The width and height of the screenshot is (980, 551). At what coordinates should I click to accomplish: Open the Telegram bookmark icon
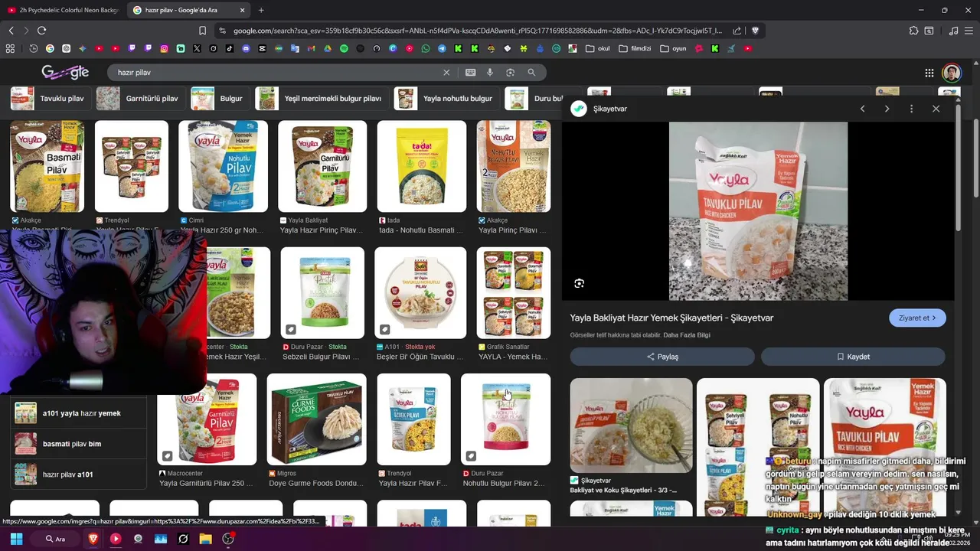coord(442,48)
